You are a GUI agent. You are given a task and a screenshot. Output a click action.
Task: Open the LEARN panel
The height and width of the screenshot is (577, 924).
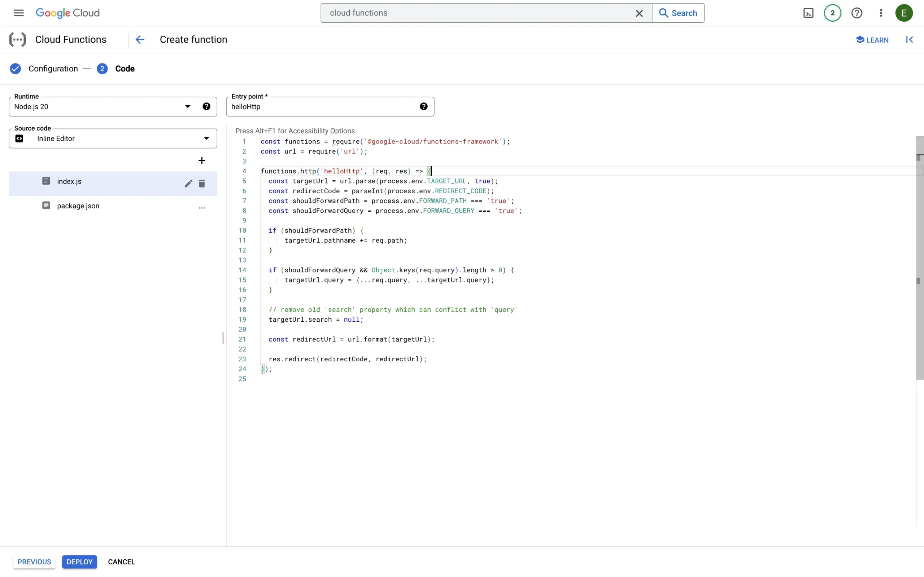click(x=872, y=39)
